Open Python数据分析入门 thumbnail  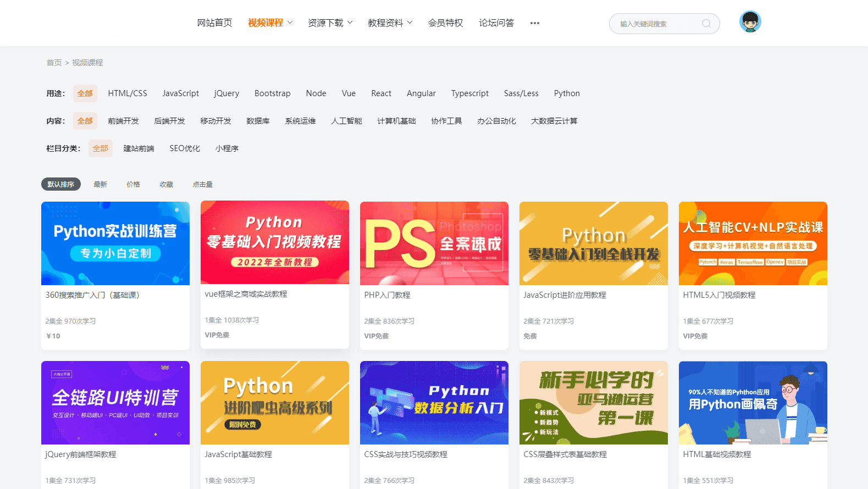click(434, 403)
